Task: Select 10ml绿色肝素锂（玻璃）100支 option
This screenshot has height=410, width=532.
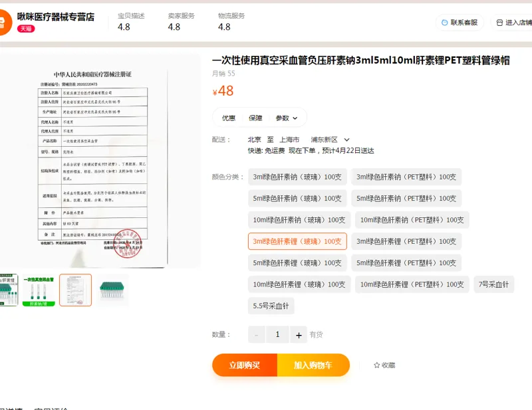Action: point(299,284)
